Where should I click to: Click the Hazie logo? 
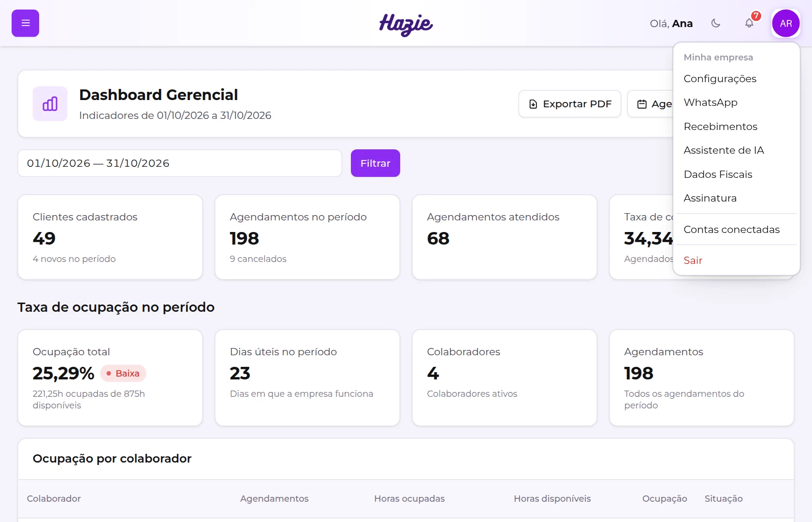tap(406, 24)
